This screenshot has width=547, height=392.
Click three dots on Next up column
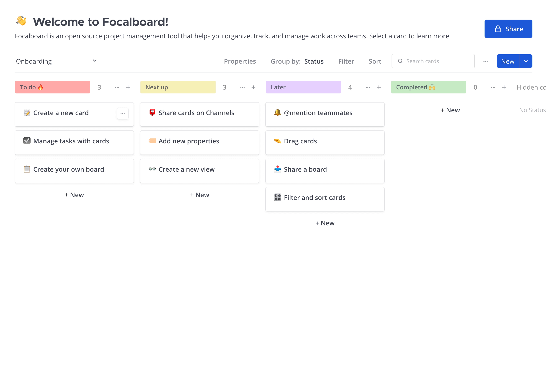tap(243, 87)
